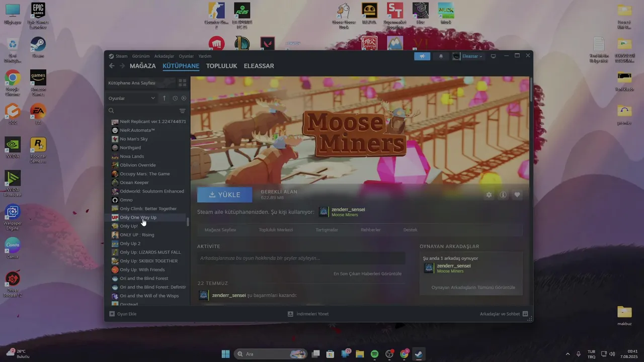Open the Steam notifications bell
Image resolution: width=644 pixels, height=362 pixels.
441,56
